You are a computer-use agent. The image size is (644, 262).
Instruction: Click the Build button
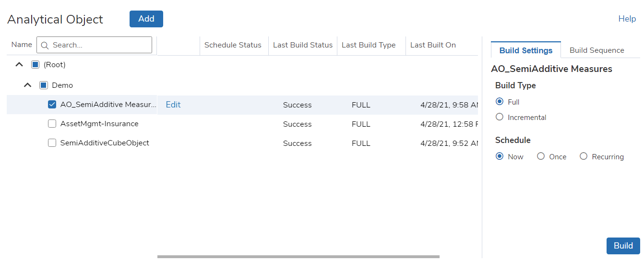[623, 246]
